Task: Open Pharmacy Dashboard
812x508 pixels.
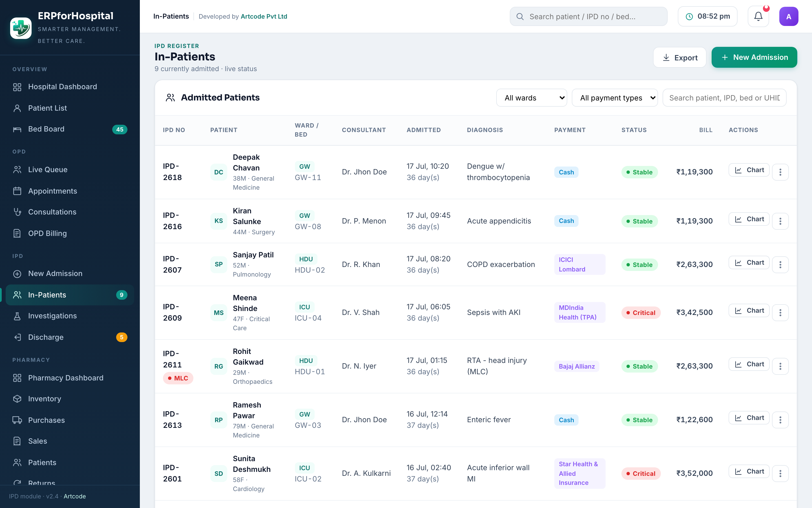Action: (70, 378)
